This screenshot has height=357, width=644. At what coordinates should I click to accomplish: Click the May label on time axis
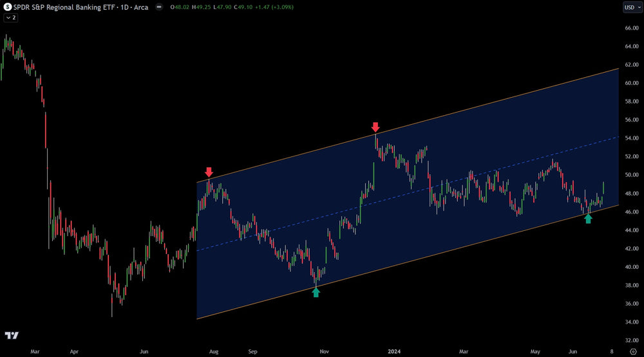pos(535,352)
